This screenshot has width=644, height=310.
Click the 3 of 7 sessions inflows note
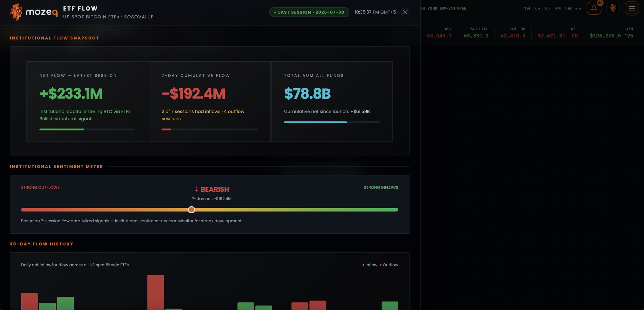point(203,115)
